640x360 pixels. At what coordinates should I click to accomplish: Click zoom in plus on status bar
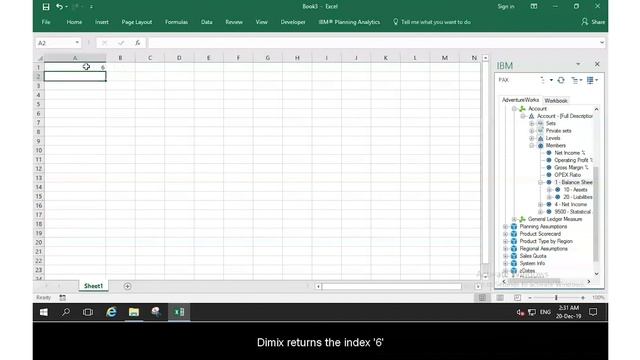tap(583, 298)
